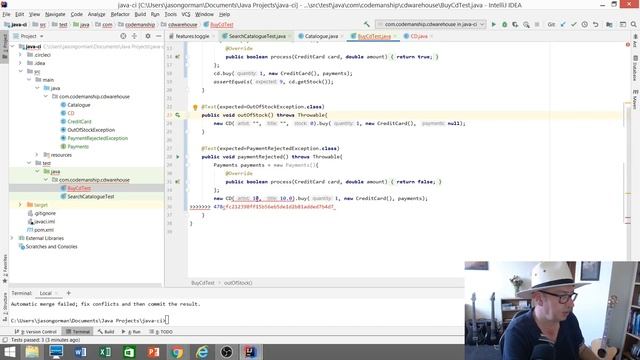Viewport: 640px width, 360px height.
Task: Select .gitignore in project tree
Action: (x=44, y=213)
